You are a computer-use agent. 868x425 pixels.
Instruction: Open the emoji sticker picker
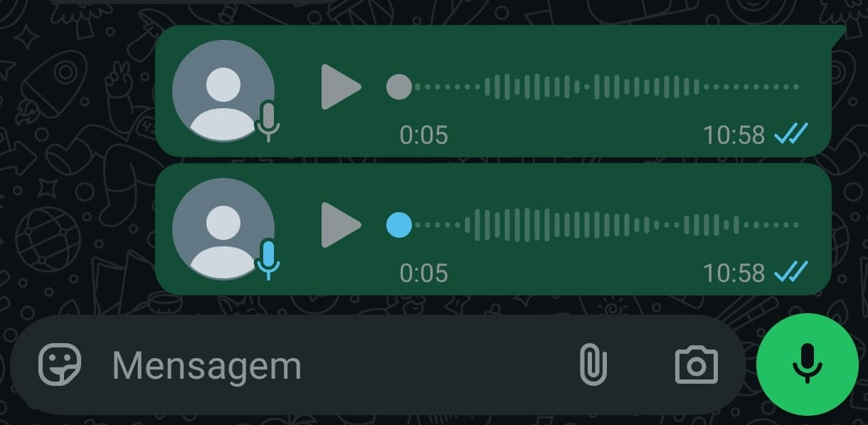tap(60, 364)
